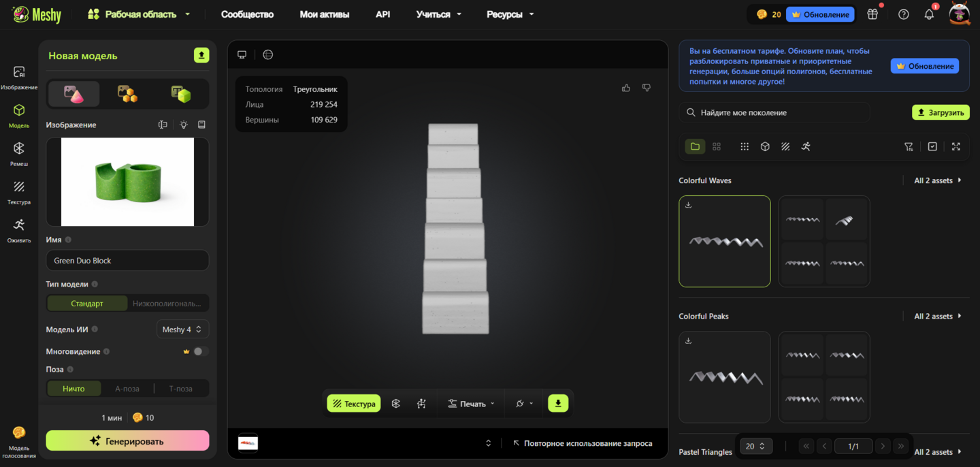Screen dimensions: 980x467
Task: Click the Имя field with Green Duo Block
Action: [x=127, y=261]
